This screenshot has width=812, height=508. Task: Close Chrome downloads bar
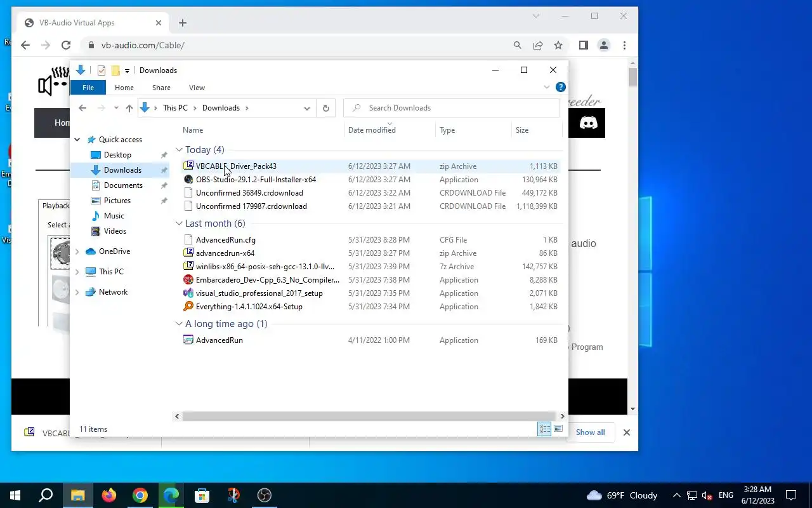click(x=626, y=432)
